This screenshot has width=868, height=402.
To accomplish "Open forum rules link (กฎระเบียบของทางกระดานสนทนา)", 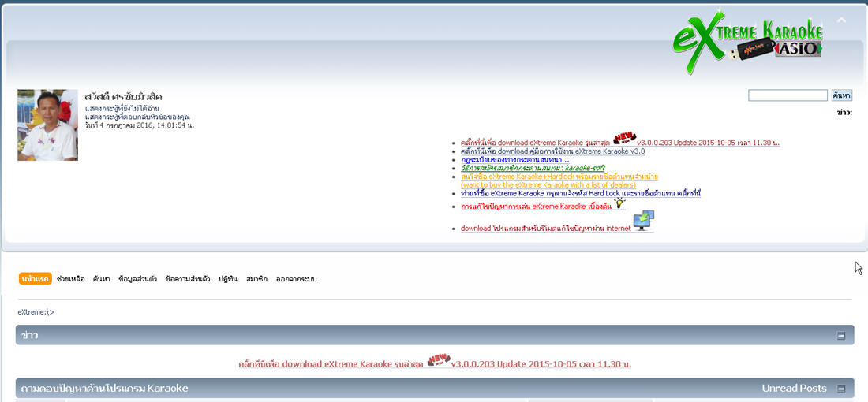I will pyautogui.click(x=514, y=159).
